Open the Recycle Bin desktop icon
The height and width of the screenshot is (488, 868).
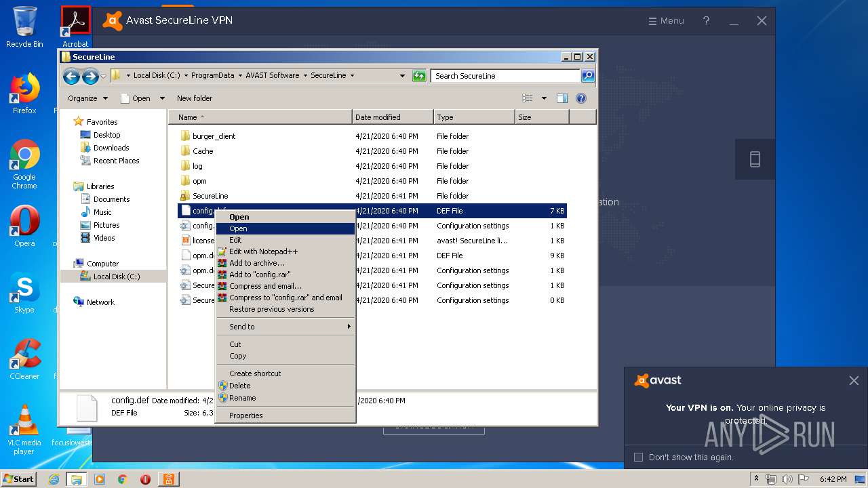click(24, 27)
